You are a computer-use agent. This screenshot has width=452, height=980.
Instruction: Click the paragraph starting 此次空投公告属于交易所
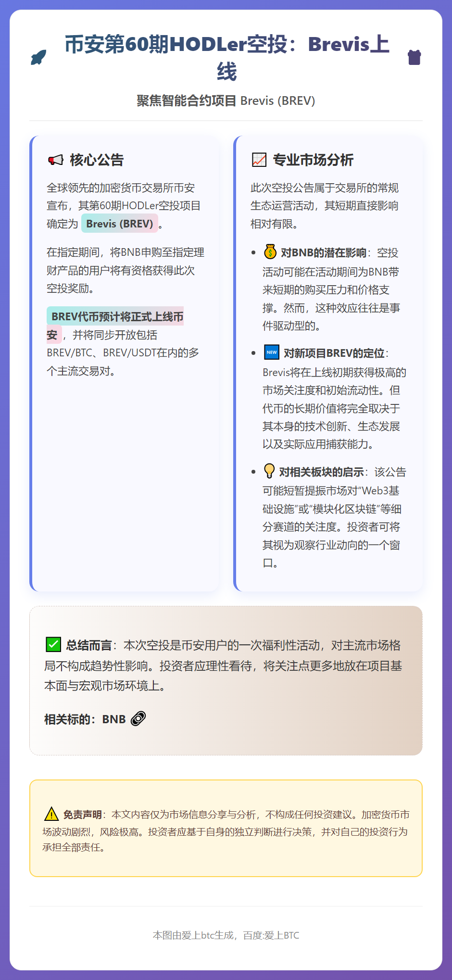click(325, 206)
